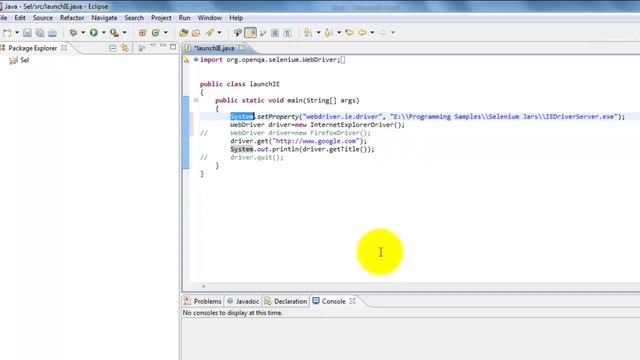Open the Navigate menu
640x360 pixels.
pos(104,18)
